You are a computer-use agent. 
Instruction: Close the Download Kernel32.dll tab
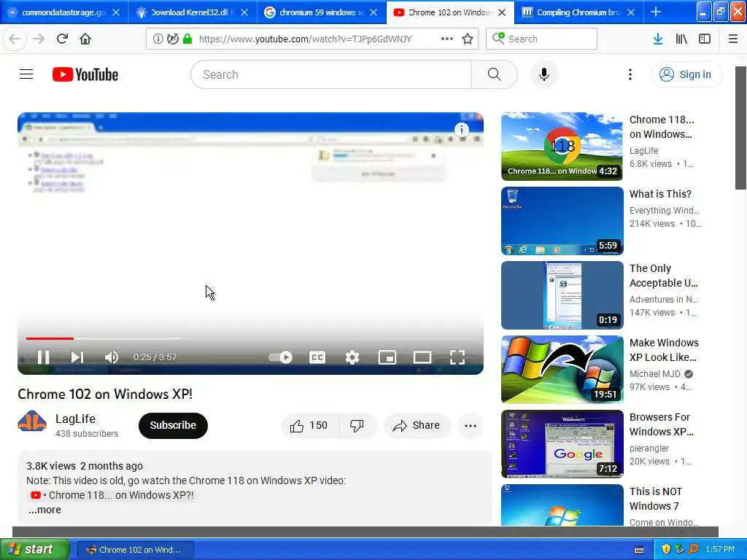tap(244, 12)
